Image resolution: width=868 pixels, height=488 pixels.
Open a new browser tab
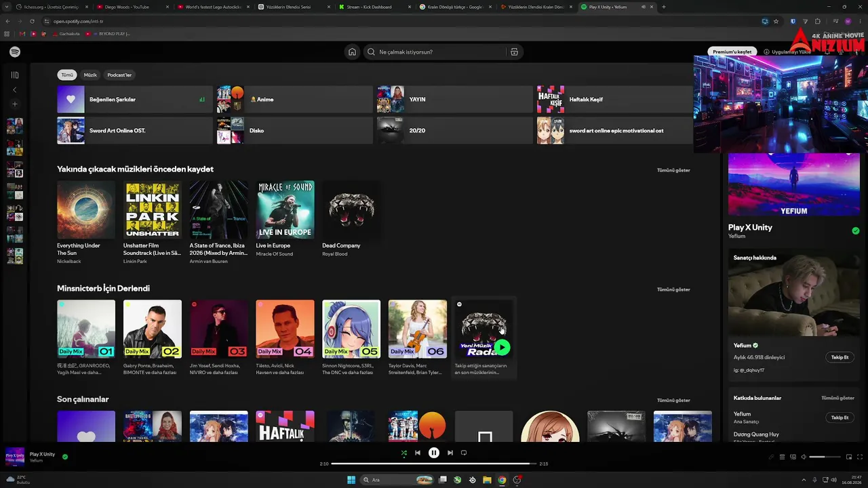point(663,7)
